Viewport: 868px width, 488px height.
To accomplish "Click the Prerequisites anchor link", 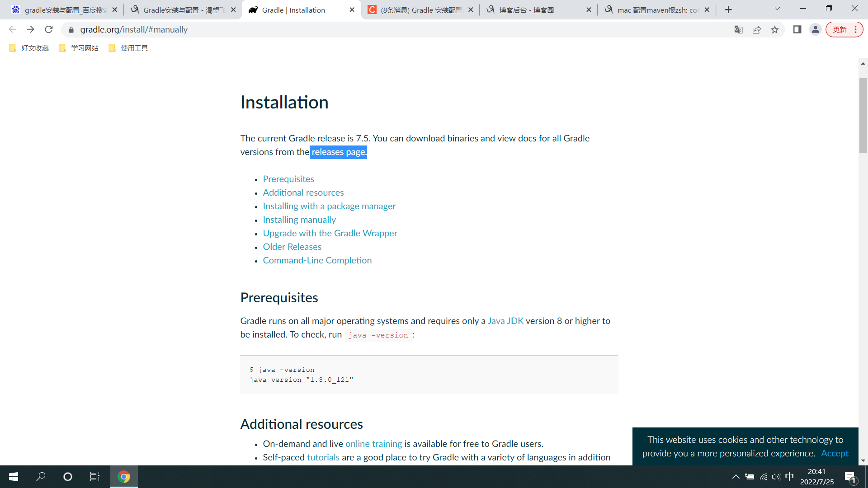I will tap(288, 179).
